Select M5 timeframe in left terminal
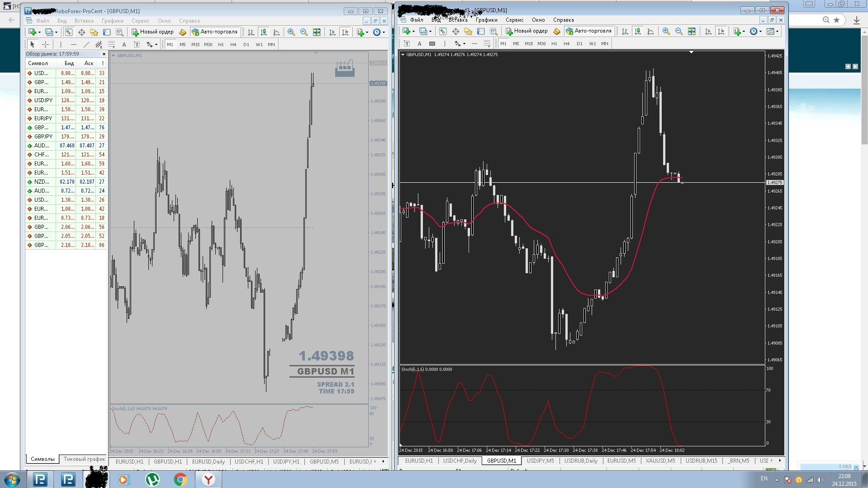The width and height of the screenshot is (868, 488). [x=182, y=44]
